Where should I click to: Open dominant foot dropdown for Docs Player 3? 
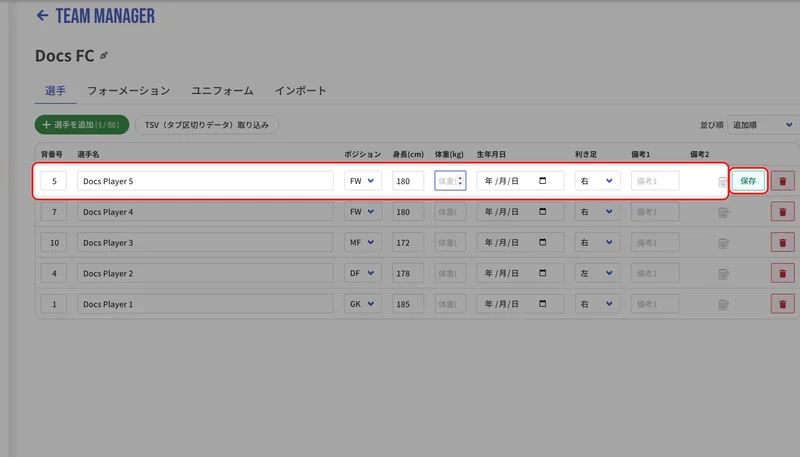point(597,243)
